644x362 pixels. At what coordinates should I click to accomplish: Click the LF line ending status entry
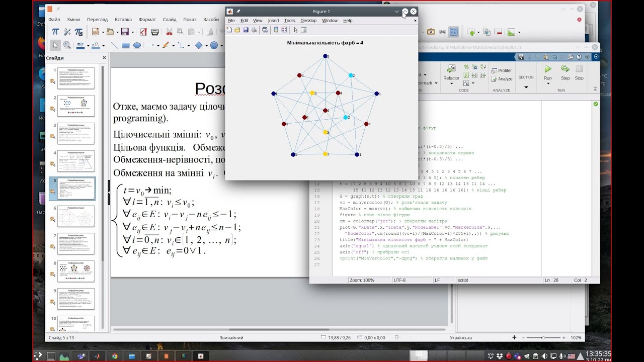(x=437, y=280)
